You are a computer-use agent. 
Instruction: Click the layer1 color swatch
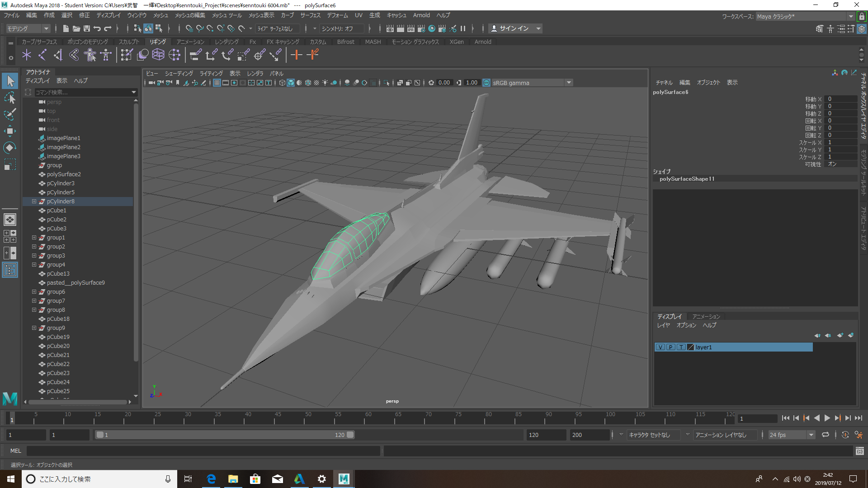pyautogui.click(x=690, y=347)
